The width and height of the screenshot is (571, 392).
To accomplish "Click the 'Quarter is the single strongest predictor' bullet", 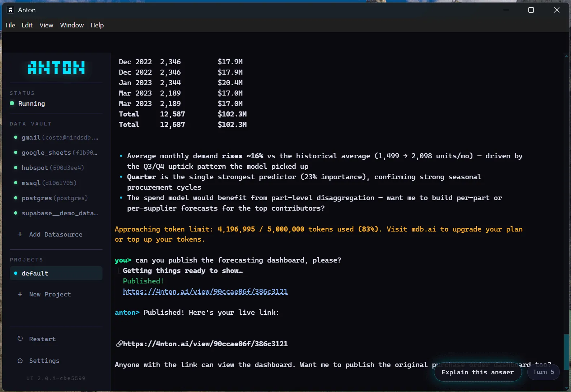I will 304,182.
